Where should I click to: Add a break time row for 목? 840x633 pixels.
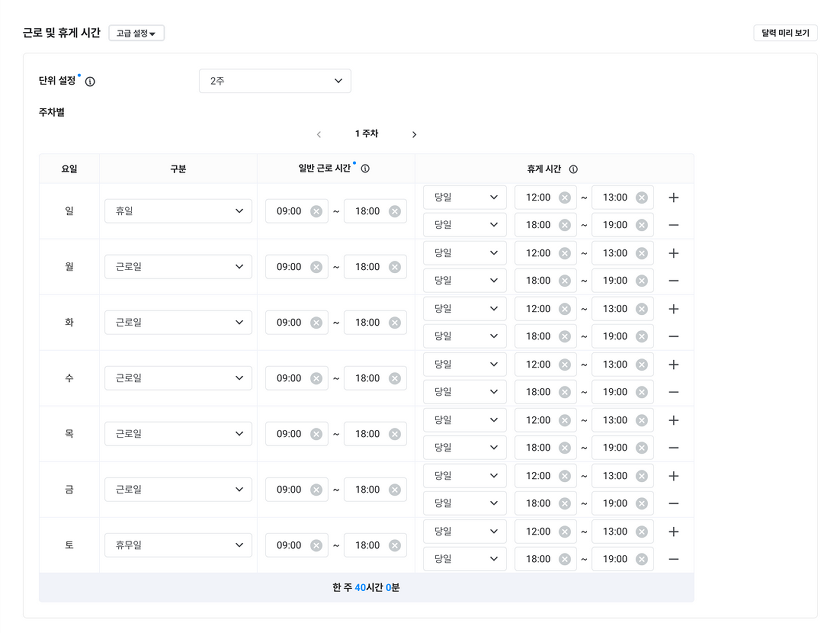[x=673, y=420]
